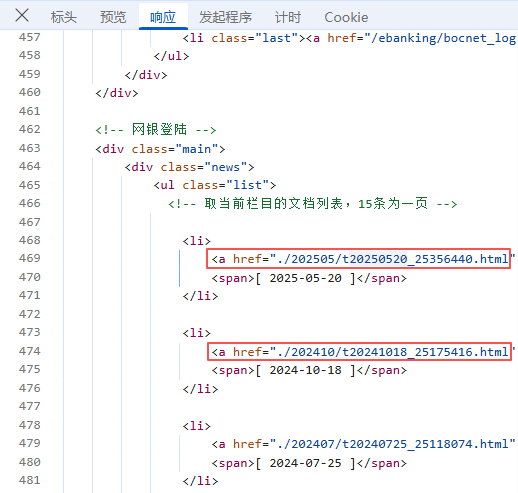Click the closing </ul> tag on line 458

tap(171, 56)
